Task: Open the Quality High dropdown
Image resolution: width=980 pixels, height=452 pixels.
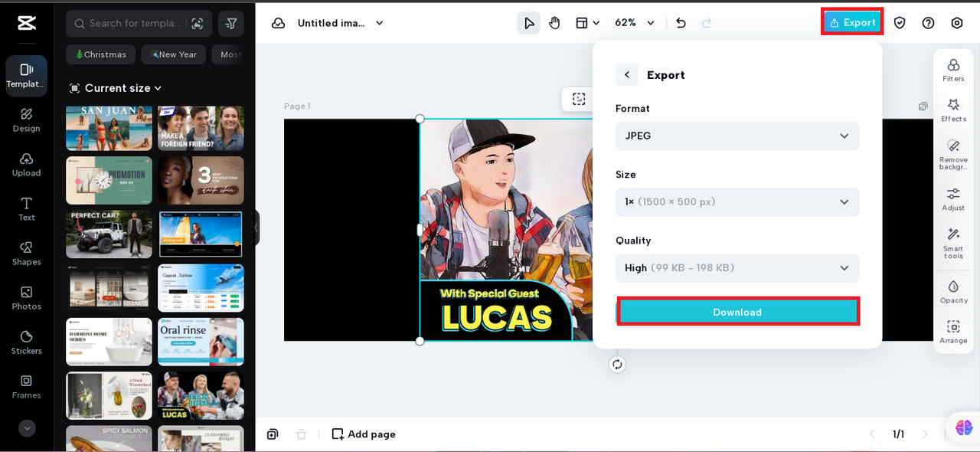Action: [737, 267]
